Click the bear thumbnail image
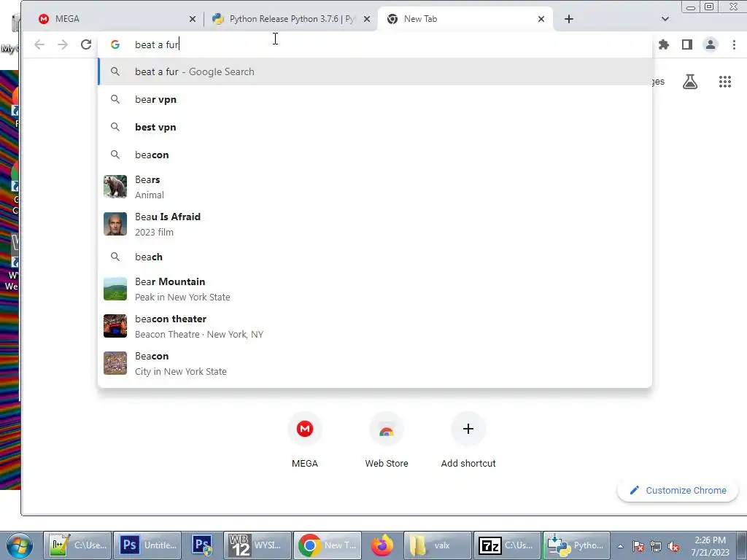Image resolution: width=747 pixels, height=560 pixels. coord(115,187)
